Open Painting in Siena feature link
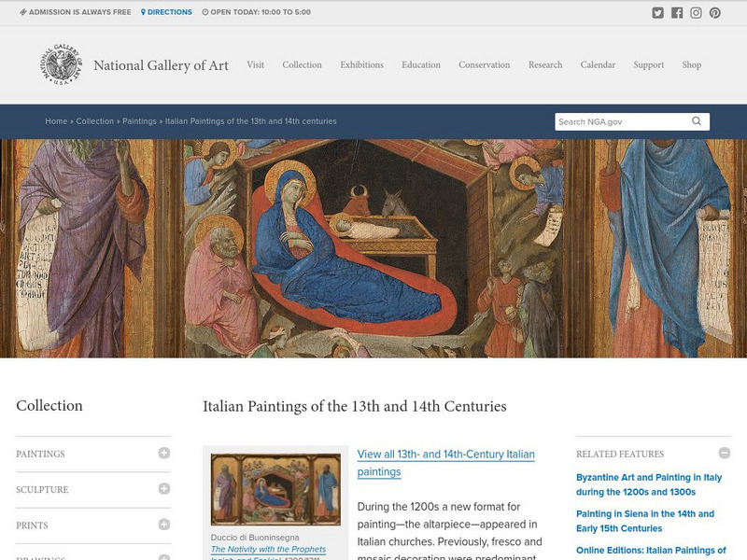Screen dimensions: 747x560 click(645, 521)
